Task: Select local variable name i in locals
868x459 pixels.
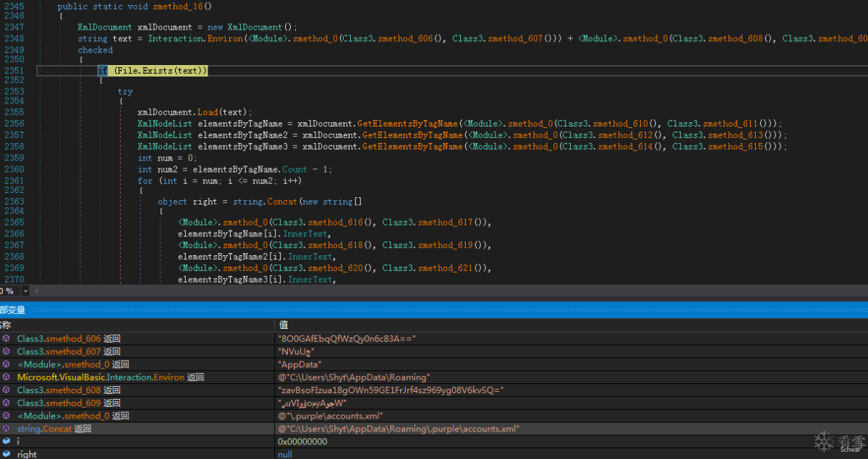Action: tap(19, 441)
